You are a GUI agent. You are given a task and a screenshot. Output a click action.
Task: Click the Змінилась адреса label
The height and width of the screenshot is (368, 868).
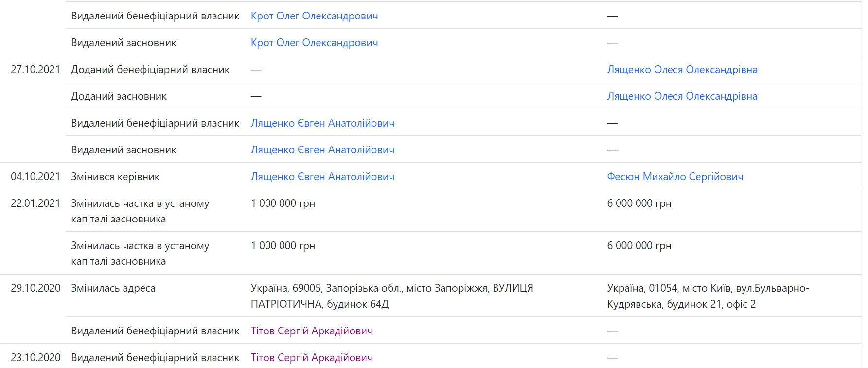click(x=113, y=288)
